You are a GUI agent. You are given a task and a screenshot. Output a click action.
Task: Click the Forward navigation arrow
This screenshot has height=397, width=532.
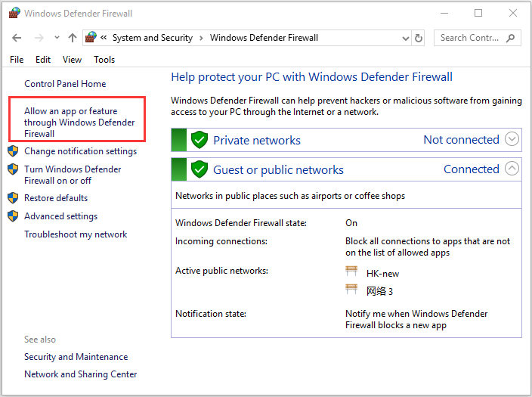(39, 38)
